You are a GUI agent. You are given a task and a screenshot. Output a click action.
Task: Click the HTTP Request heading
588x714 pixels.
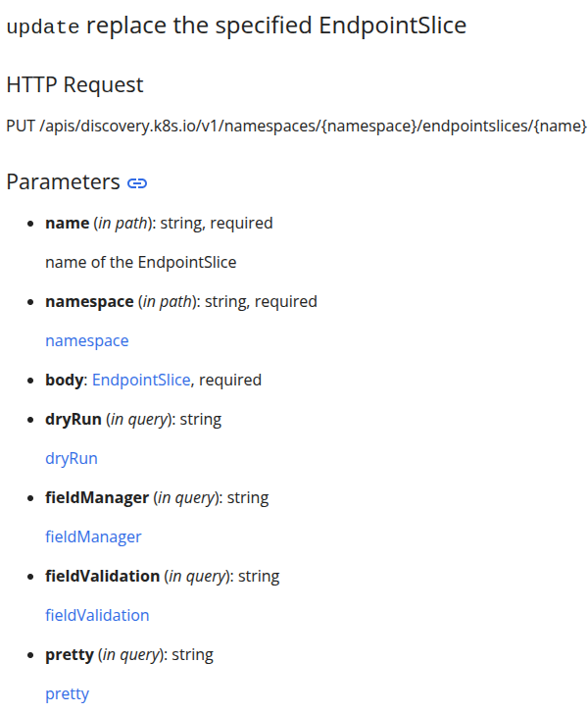pyautogui.click(x=74, y=85)
